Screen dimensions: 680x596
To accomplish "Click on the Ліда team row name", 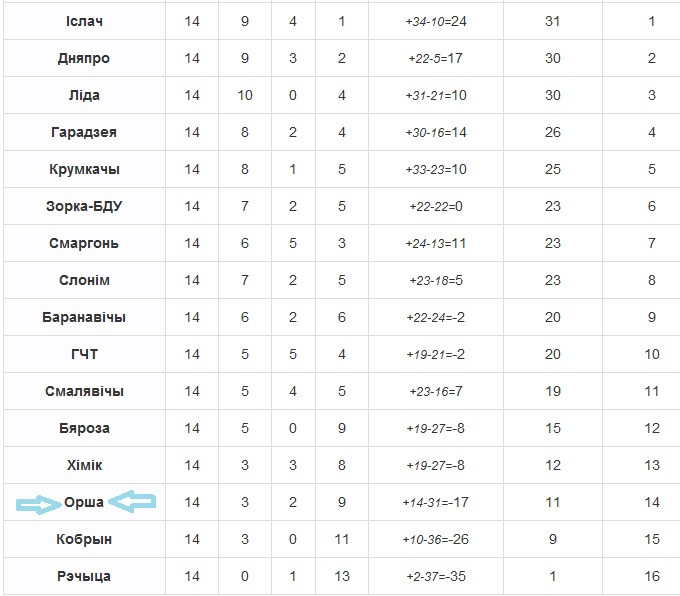I will pos(84,95).
